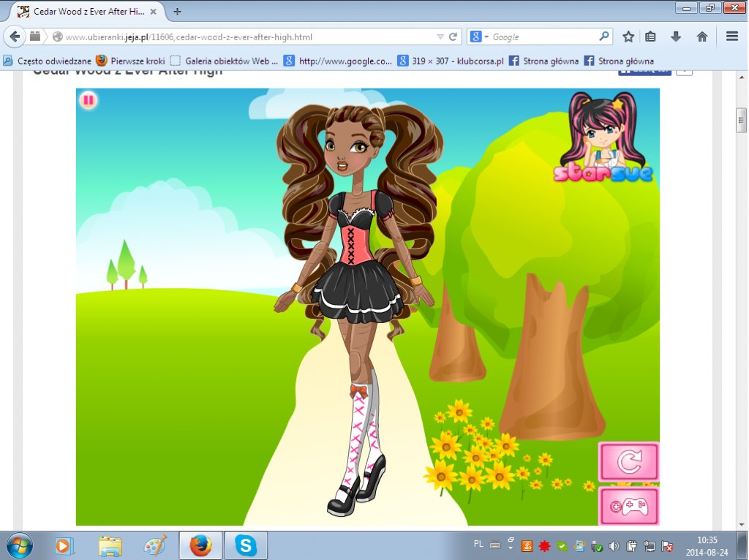Show bookmarks list icon
Screen dimensions: 749x560
(x=650, y=37)
